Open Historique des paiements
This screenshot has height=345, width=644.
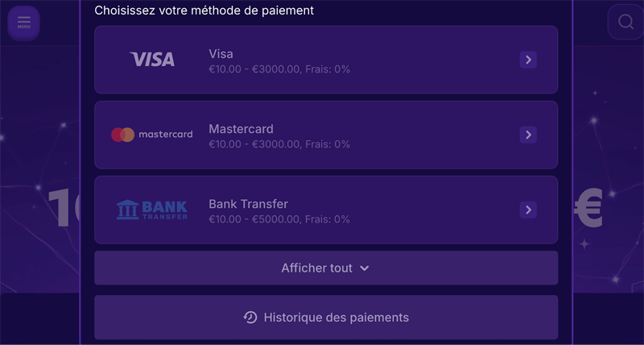coord(336,318)
